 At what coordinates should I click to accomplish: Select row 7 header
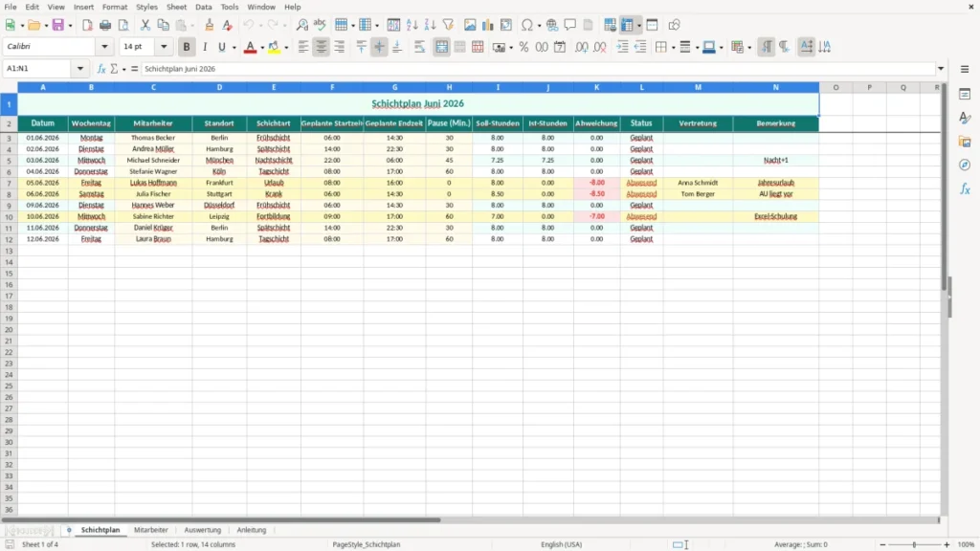click(x=9, y=183)
